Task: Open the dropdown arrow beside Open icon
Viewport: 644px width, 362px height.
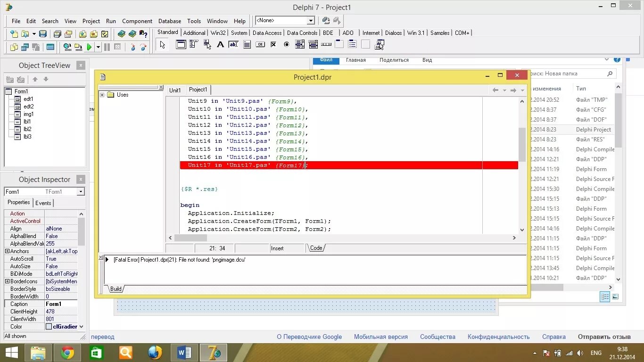Action: (x=34, y=34)
